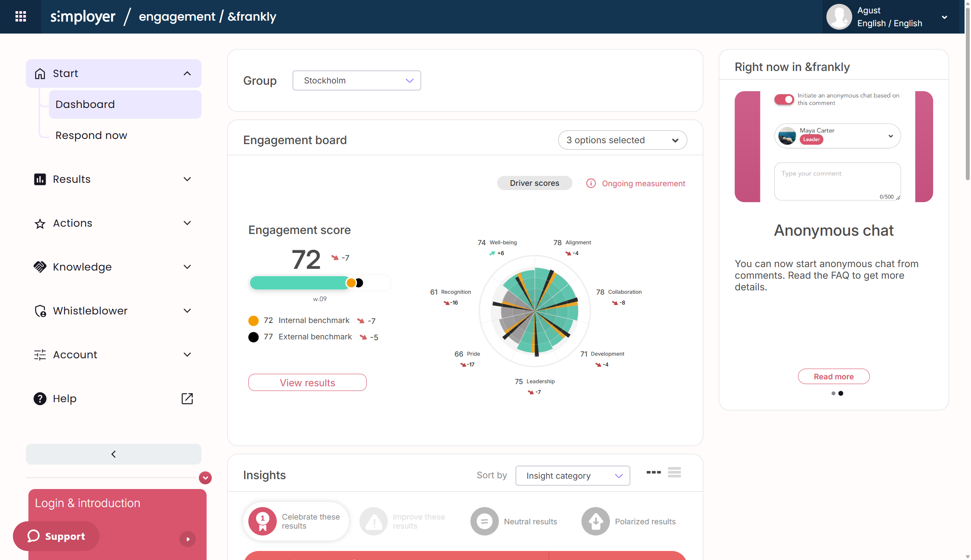Toggle the anonymous chat switch
The height and width of the screenshot is (560, 971).
[x=784, y=99]
